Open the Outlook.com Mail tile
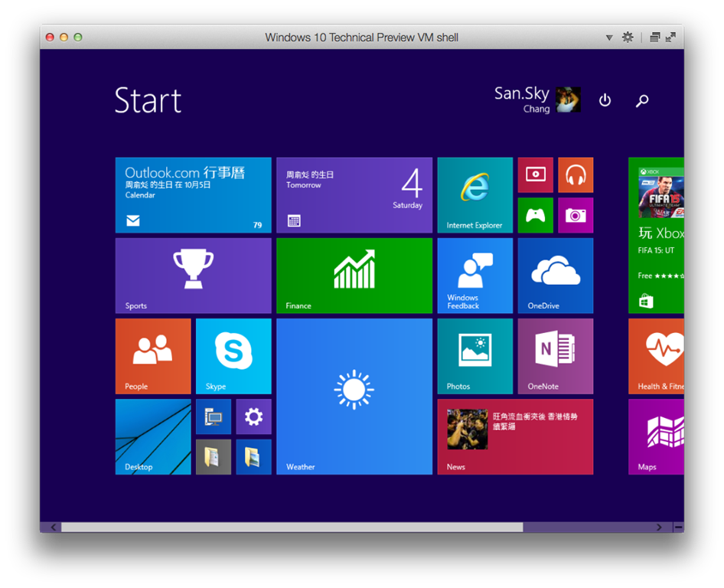The image size is (724, 588). 193,195
